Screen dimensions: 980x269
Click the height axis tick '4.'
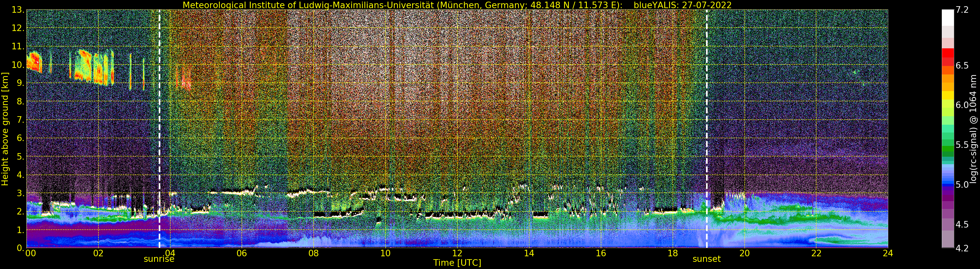pos(20,175)
